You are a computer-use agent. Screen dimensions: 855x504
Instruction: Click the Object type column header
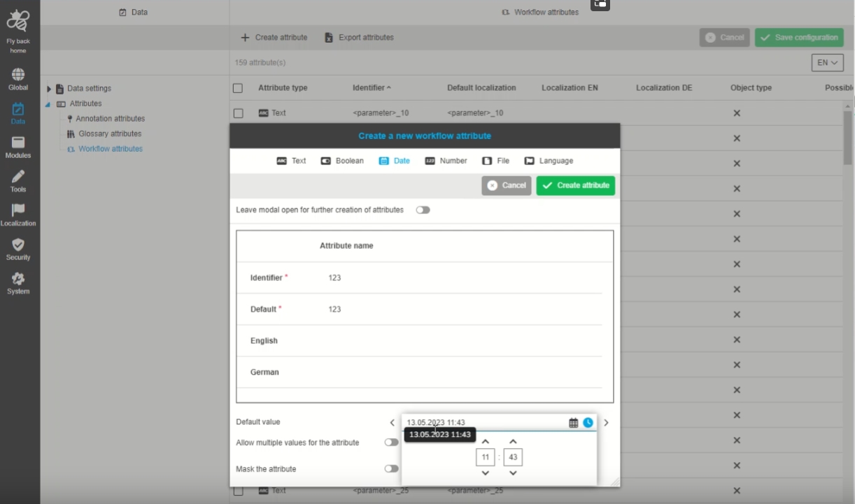coord(751,88)
